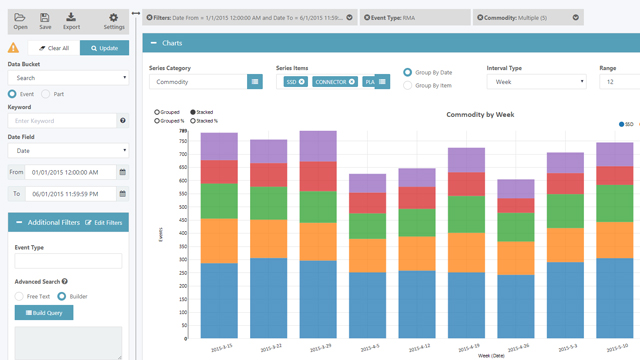Open the Series Category list icon
Viewport: 640px width, 360px height.
(x=255, y=82)
